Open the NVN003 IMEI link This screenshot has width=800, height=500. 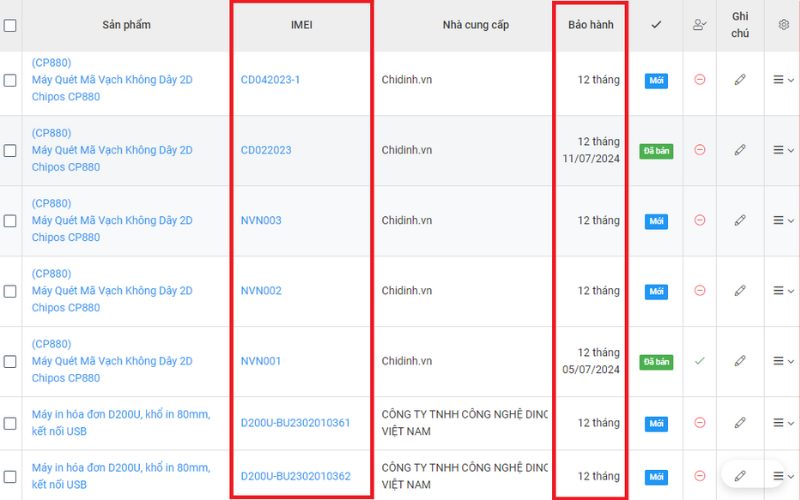(x=261, y=221)
